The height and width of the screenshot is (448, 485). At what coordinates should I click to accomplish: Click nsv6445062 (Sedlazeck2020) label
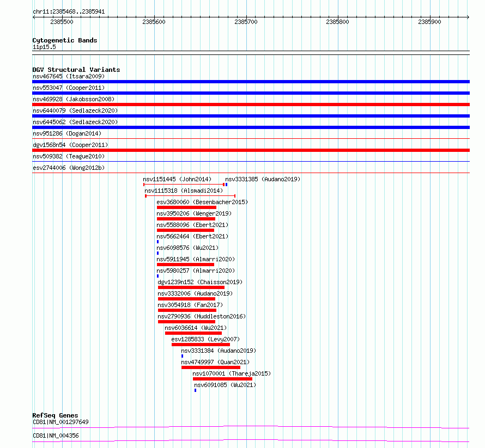pos(75,122)
